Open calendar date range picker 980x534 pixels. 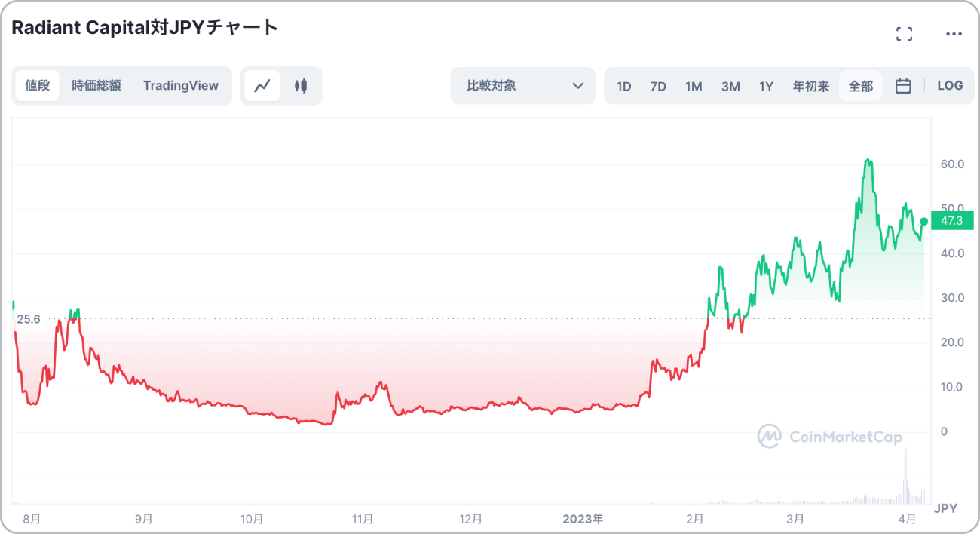[x=903, y=86]
